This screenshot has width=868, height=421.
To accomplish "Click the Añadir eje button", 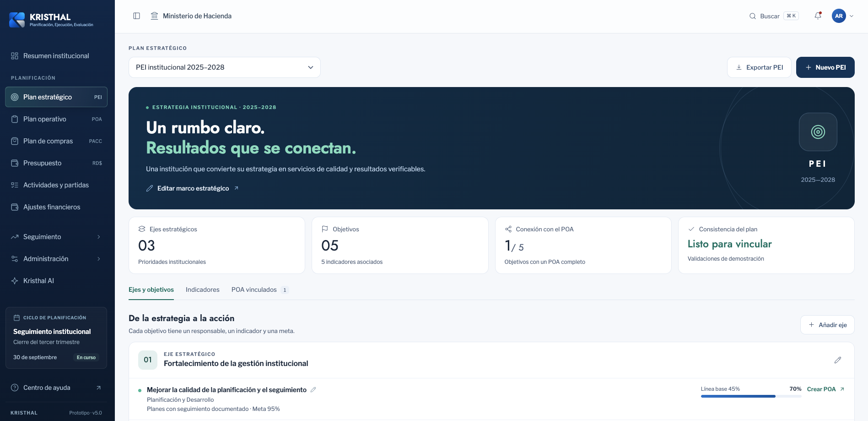I will click(x=827, y=325).
